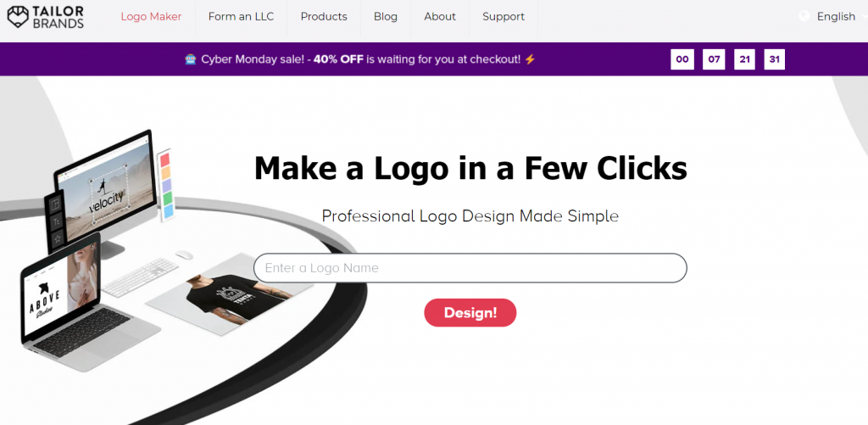The height and width of the screenshot is (425, 868).
Task: Visit the Support link
Action: point(504,17)
